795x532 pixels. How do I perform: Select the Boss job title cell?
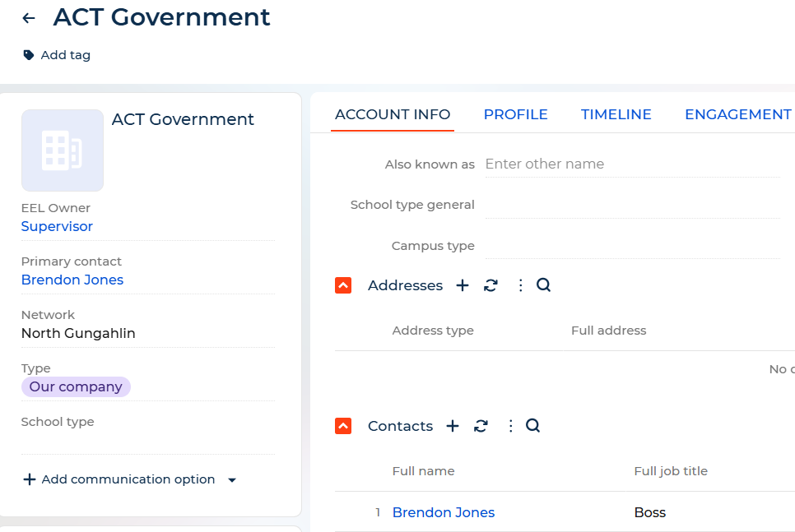[x=650, y=512]
